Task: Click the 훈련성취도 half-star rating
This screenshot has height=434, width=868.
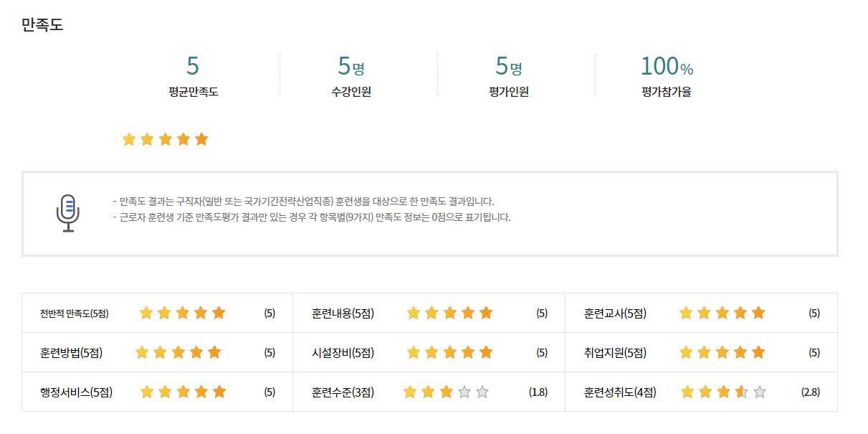Action: tap(722, 392)
